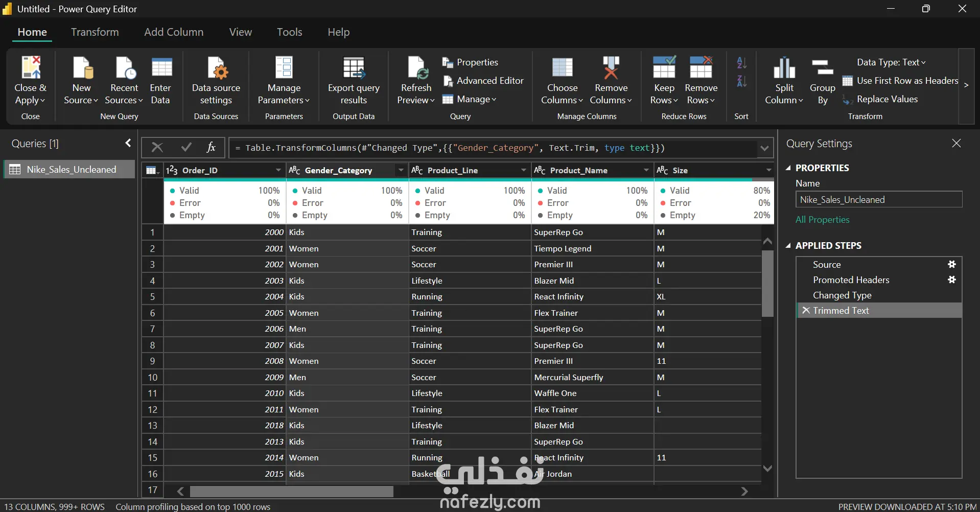Click the Refresh Preview icon
Viewport: 980px width, 512px height.
coord(417,67)
